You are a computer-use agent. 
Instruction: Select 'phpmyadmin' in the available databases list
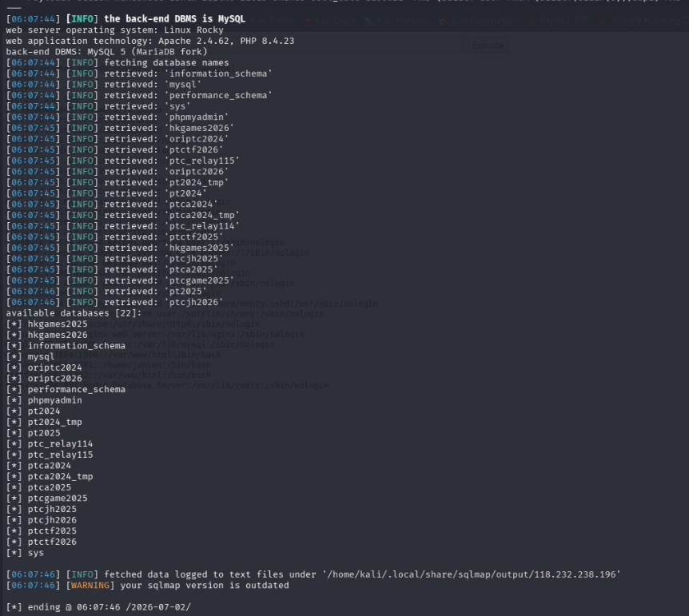(x=55, y=400)
